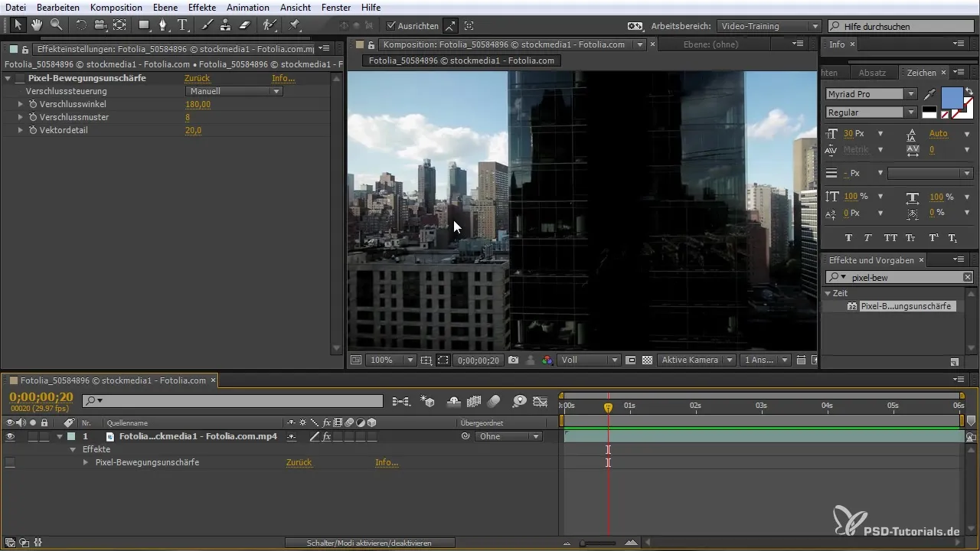Select the Clone Stamp tool
980x551 pixels.
pyautogui.click(x=225, y=25)
